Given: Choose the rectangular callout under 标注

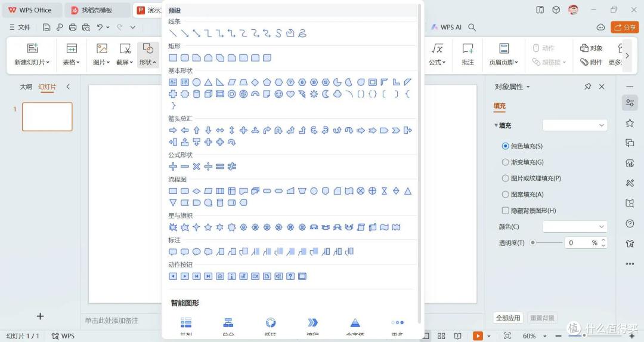Looking at the screenshot, I should click(x=174, y=251).
